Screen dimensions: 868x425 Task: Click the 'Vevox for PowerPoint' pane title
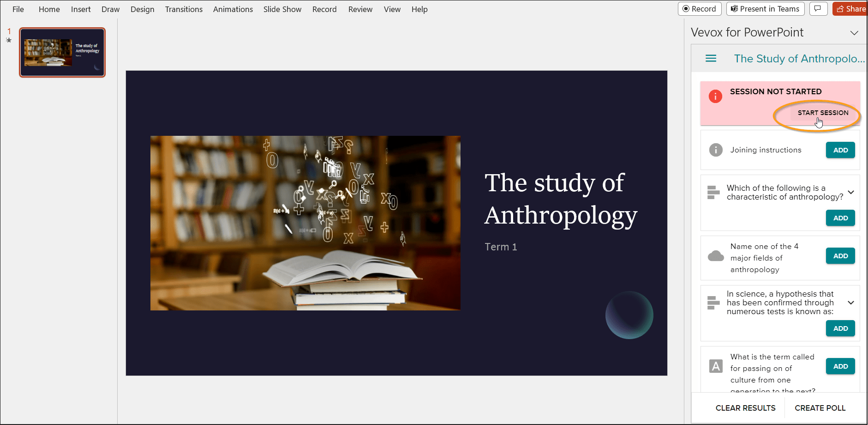747,32
